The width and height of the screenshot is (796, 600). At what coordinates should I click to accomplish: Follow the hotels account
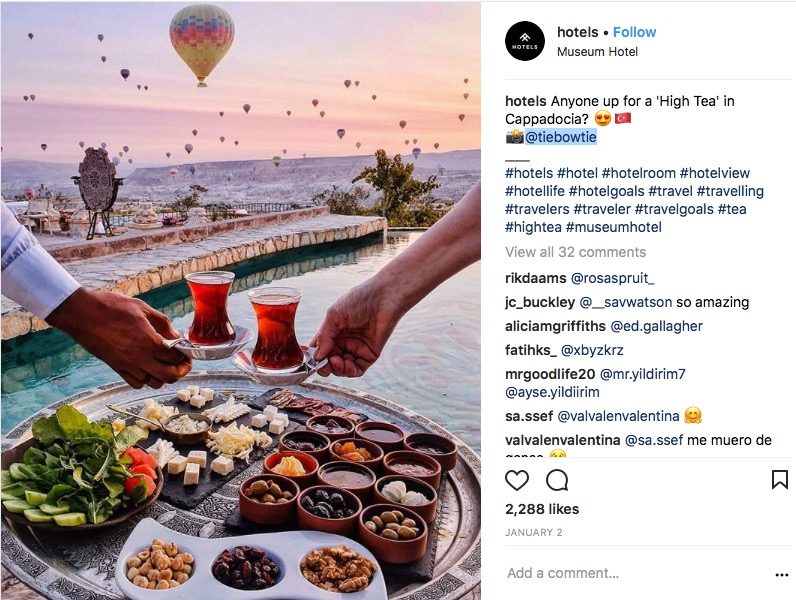(x=634, y=32)
